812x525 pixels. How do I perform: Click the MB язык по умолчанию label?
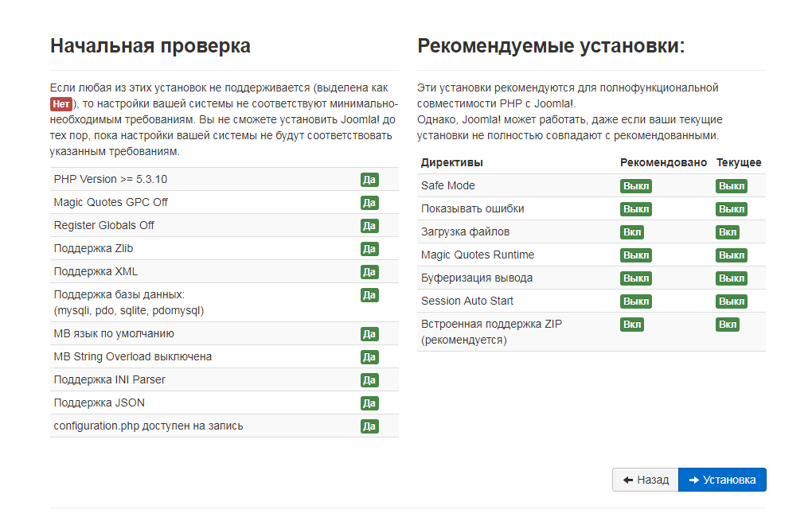114,333
